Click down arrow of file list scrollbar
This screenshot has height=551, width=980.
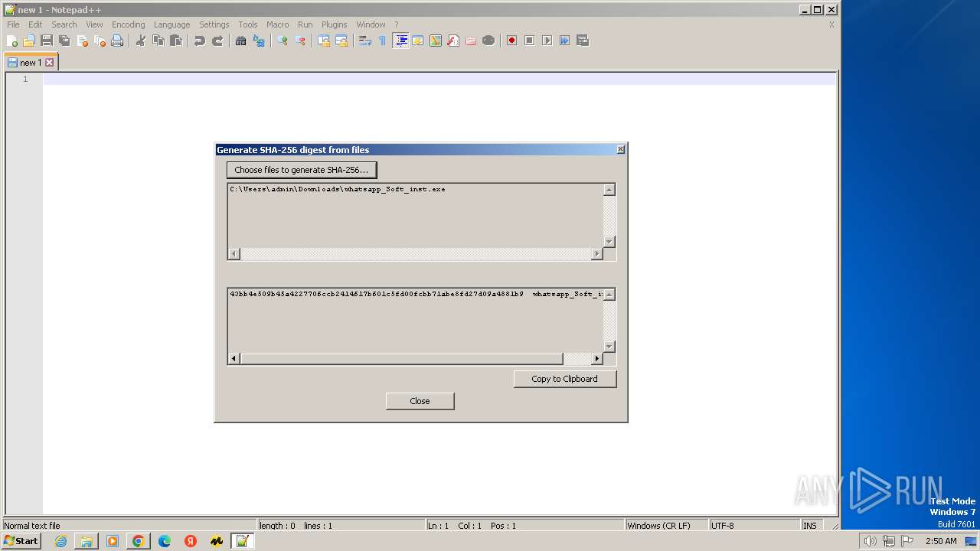tap(609, 242)
